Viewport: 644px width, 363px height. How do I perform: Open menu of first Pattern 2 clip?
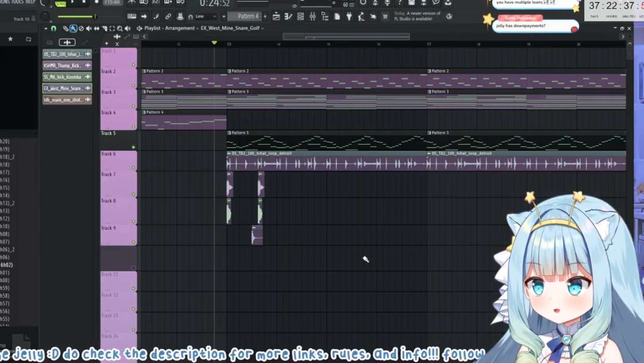click(x=144, y=71)
